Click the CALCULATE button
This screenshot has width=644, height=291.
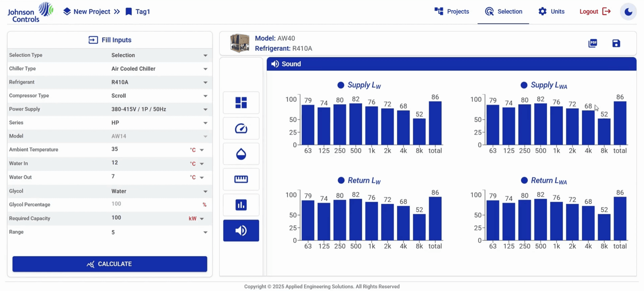[x=110, y=264]
